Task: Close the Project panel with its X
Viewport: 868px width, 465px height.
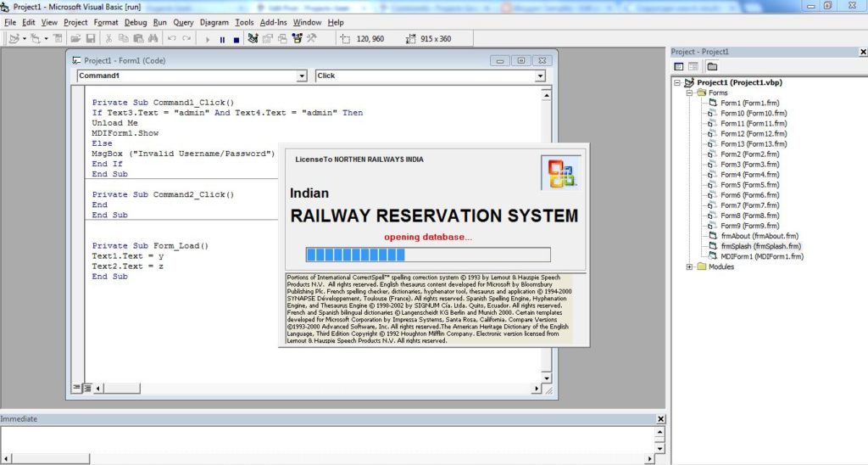Action: click(863, 52)
